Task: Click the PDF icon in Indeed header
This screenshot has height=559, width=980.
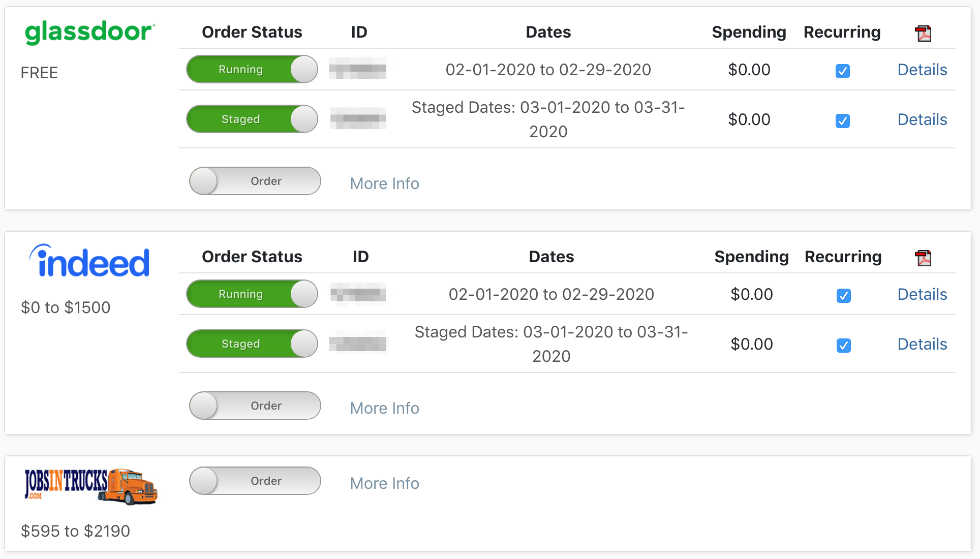Action: pyautogui.click(x=923, y=258)
